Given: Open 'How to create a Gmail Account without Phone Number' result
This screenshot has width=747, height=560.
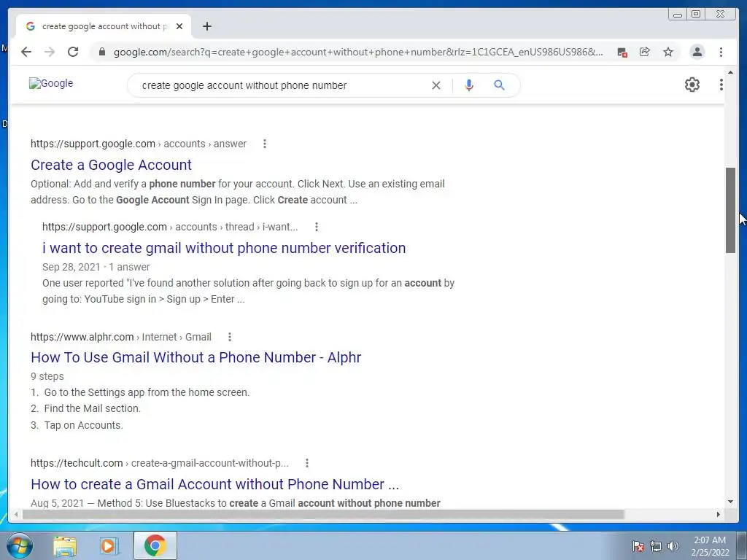Looking at the screenshot, I should 215,484.
